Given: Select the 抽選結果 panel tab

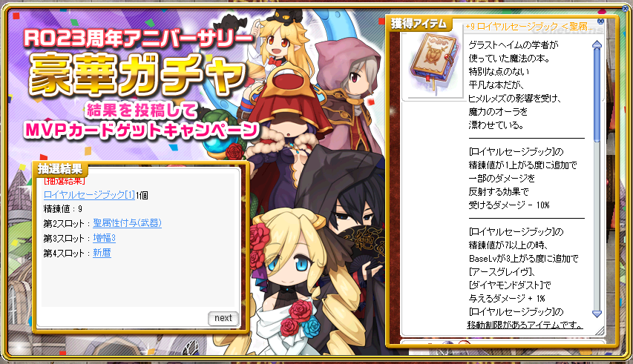Looking at the screenshot, I should click(60, 168).
